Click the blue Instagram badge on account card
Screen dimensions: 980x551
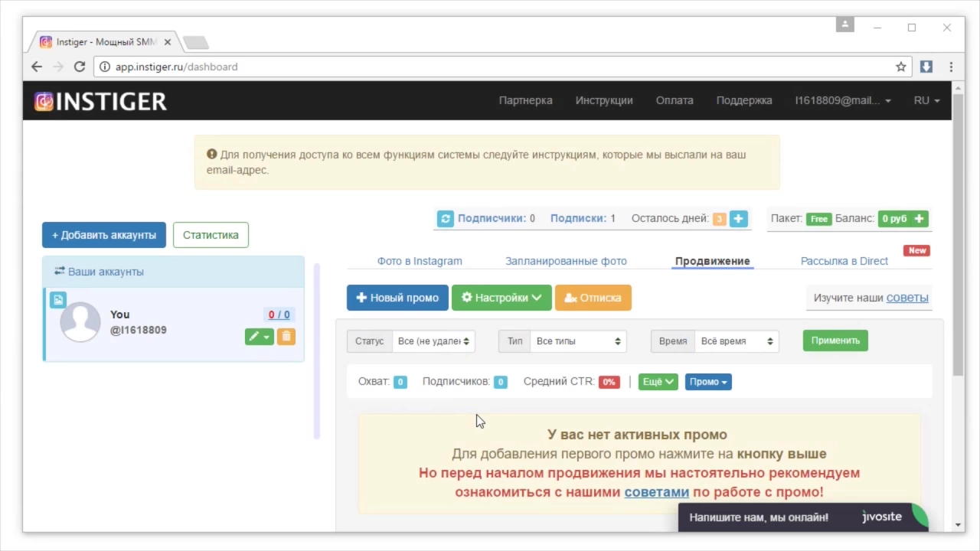58,300
